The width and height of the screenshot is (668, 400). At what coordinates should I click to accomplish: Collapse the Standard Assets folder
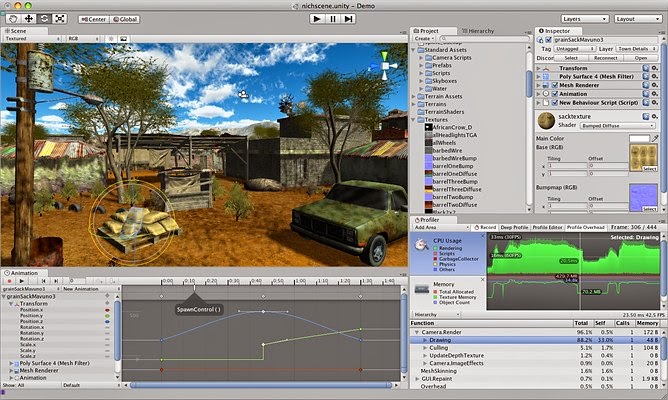pos(413,50)
